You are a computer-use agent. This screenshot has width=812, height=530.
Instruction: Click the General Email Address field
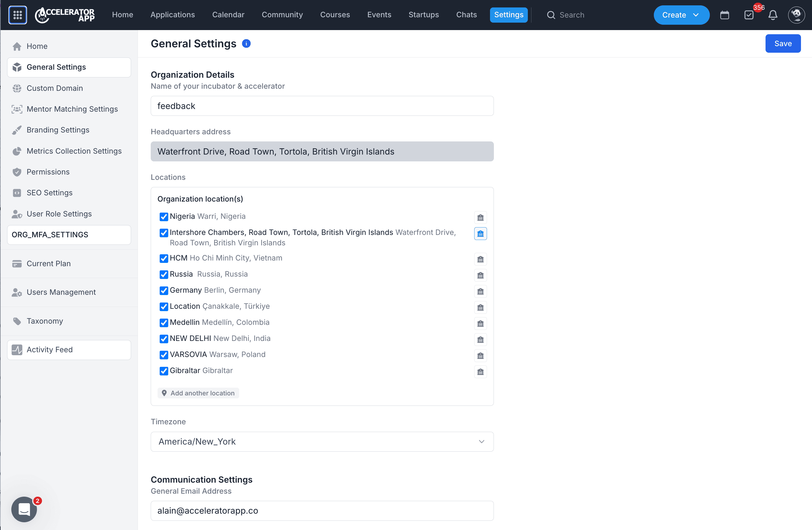point(322,511)
